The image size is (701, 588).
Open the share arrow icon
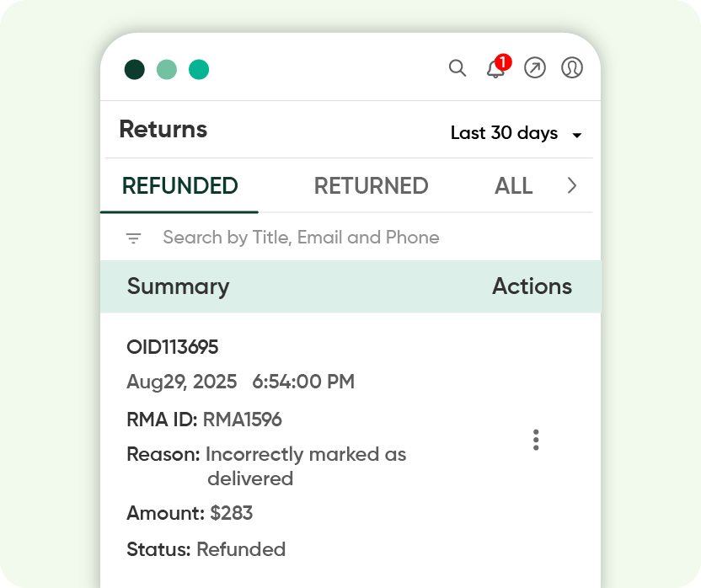[x=535, y=68]
